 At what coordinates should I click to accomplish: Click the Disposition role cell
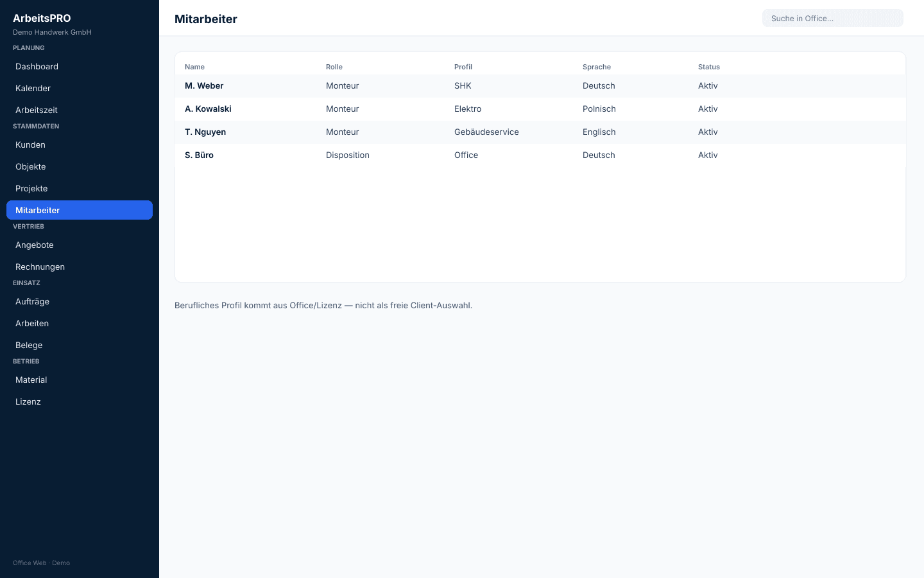[x=348, y=155]
